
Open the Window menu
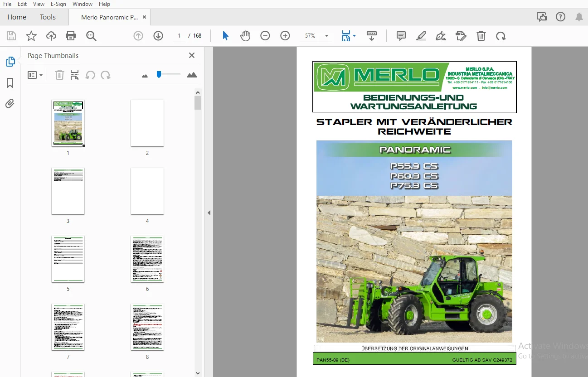tap(83, 4)
